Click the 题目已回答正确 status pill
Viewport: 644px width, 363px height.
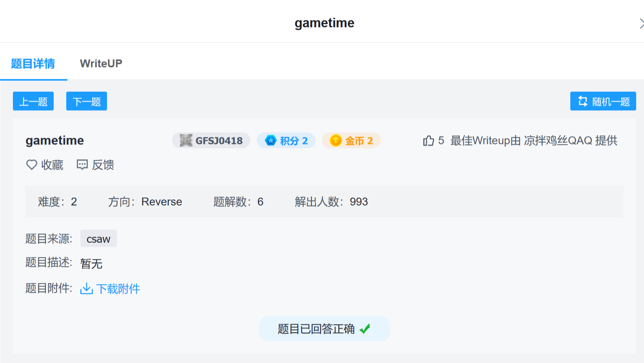point(324,329)
